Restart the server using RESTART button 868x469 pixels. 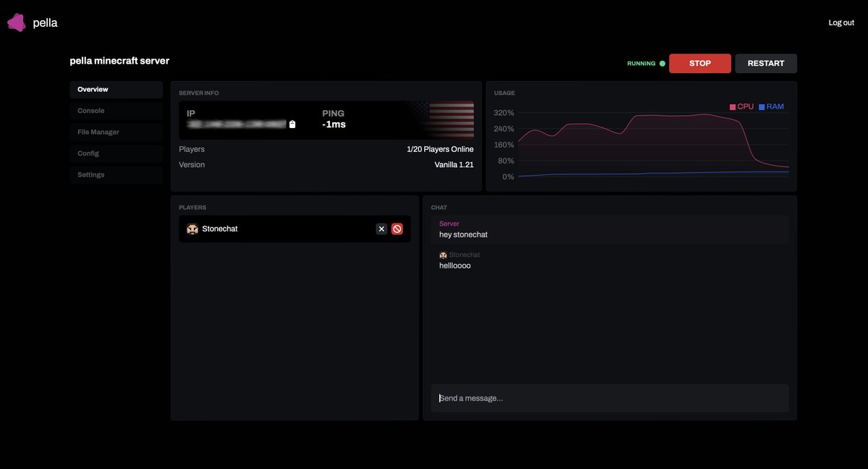pyautogui.click(x=766, y=64)
